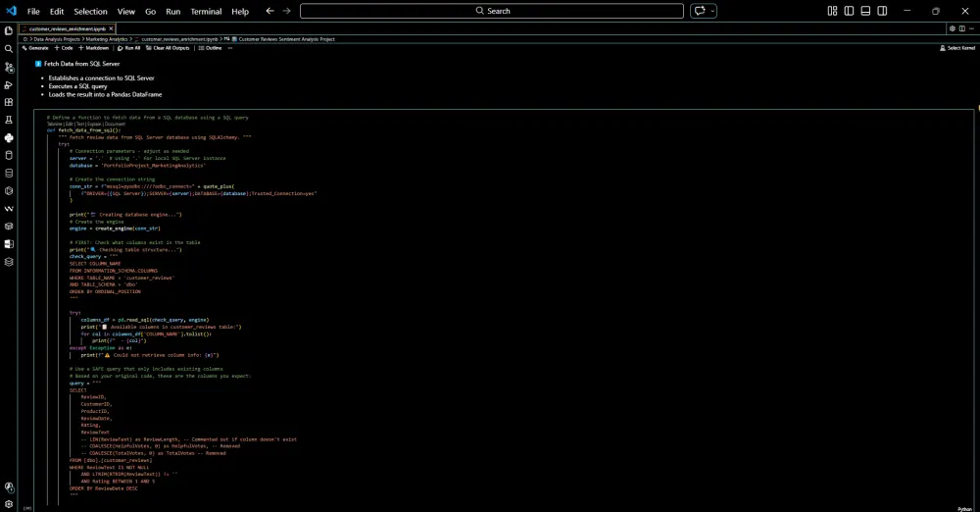The image size is (980, 512).
Task: Click the 'ORDER BY ReviewDate DESC' line
Action: click(x=104, y=488)
